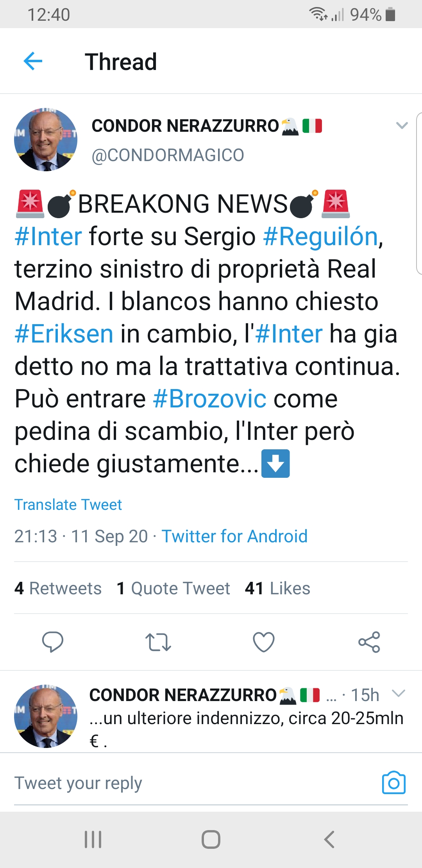View the 41 Likes list
This screenshot has width=422, height=868.
coord(277,588)
